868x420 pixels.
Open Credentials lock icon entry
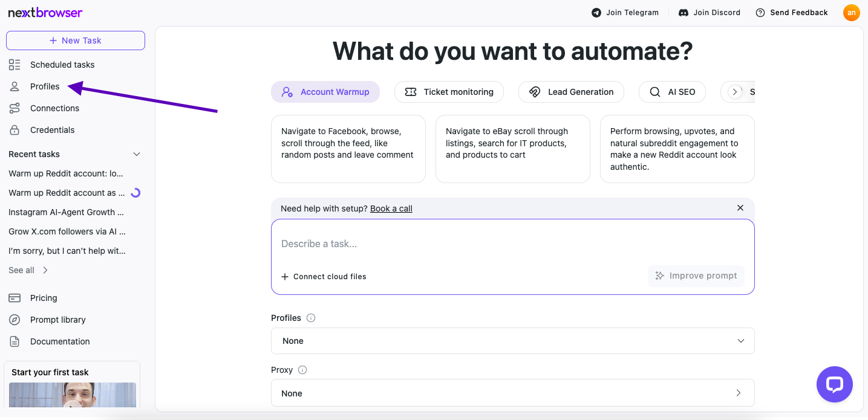click(15, 130)
